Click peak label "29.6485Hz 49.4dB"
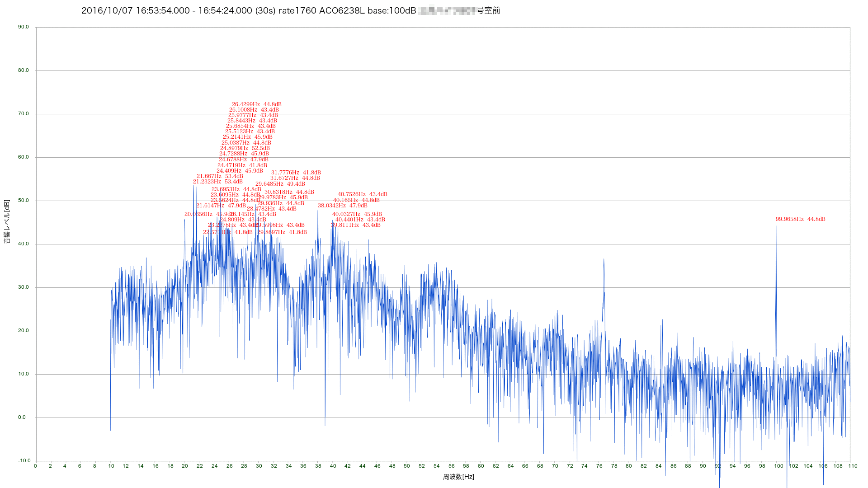 tap(280, 184)
